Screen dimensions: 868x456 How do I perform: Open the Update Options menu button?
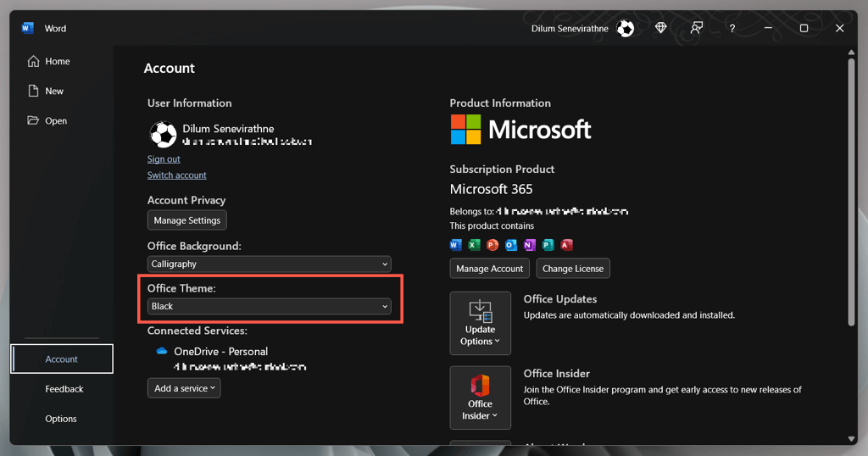(480, 323)
